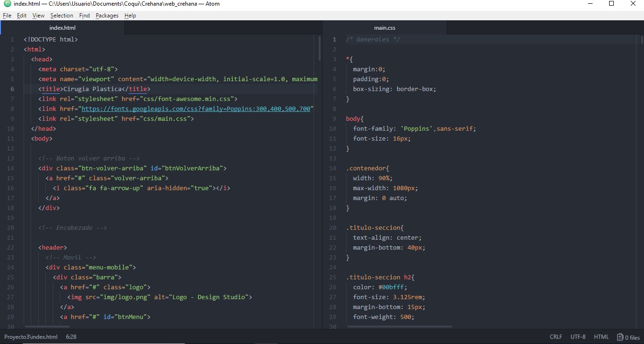Viewport: 644px width, 344px height.
Task: Click the '<!-- Movil -->' comment
Action: tap(71, 258)
